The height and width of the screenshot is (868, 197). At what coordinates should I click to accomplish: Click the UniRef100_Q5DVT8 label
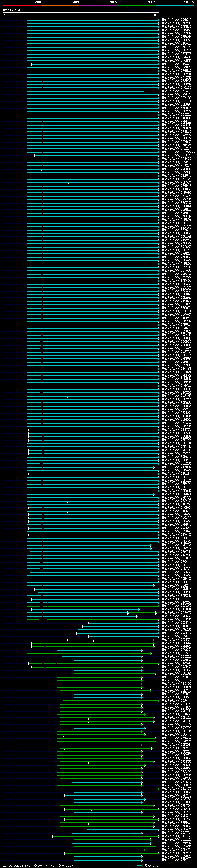click(176, 690)
